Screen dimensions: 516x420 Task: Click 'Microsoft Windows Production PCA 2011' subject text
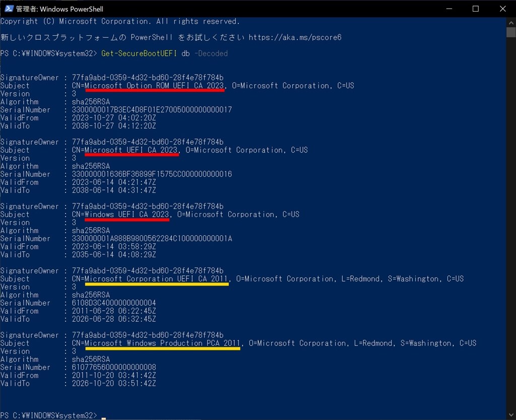click(x=163, y=343)
